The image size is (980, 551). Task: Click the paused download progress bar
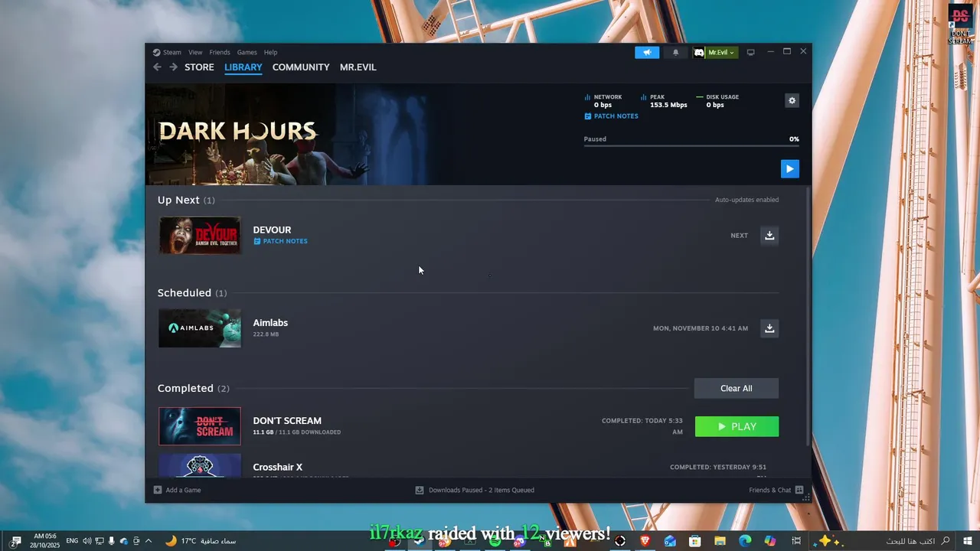691,145
